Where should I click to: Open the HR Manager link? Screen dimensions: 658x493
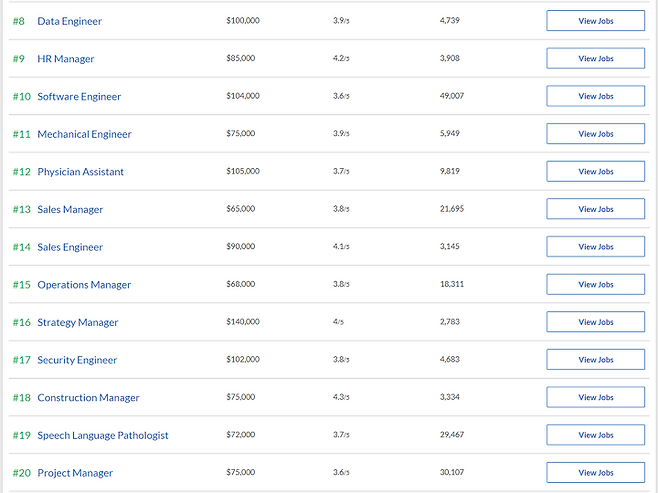(65, 59)
